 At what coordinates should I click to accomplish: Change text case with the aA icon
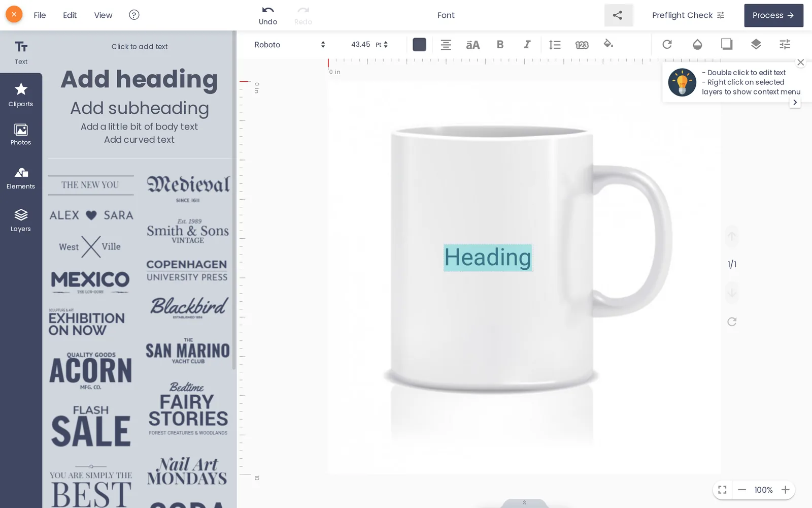(472, 45)
